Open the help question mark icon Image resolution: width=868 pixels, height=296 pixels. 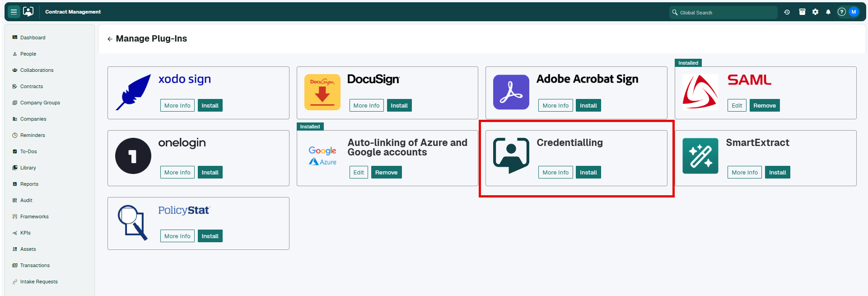tap(841, 12)
